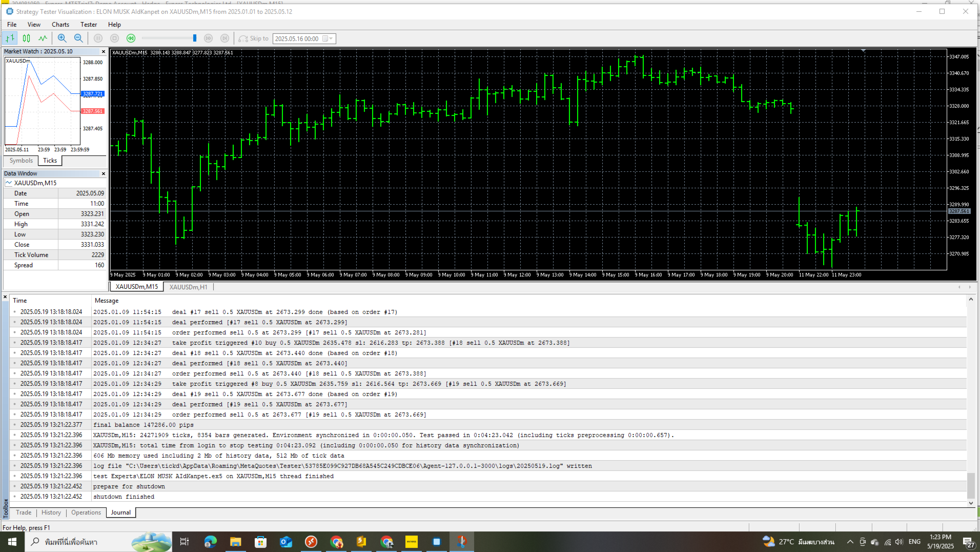Click the journal vertical scrollbar thumb
The image size is (980, 552).
tap(971, 485)
